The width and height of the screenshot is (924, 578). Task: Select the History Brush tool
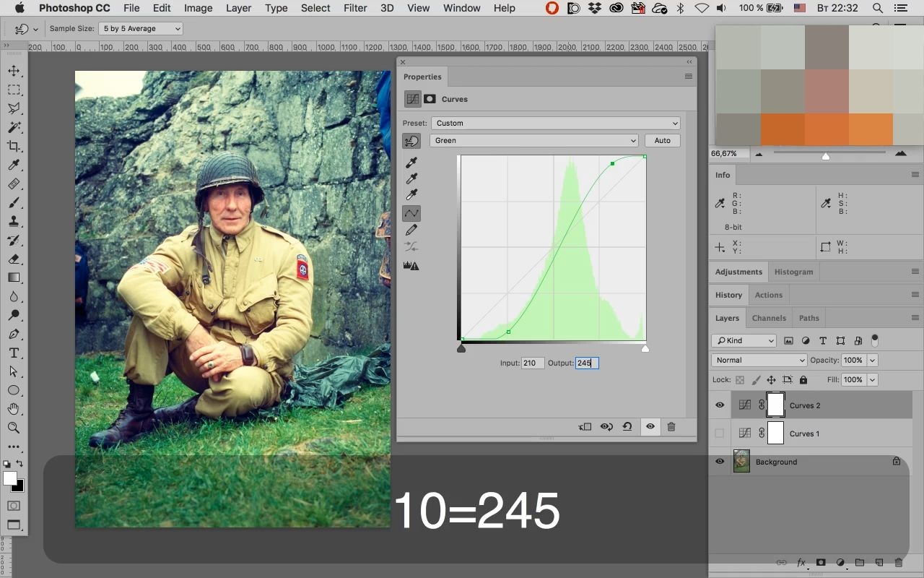(14, 240)
